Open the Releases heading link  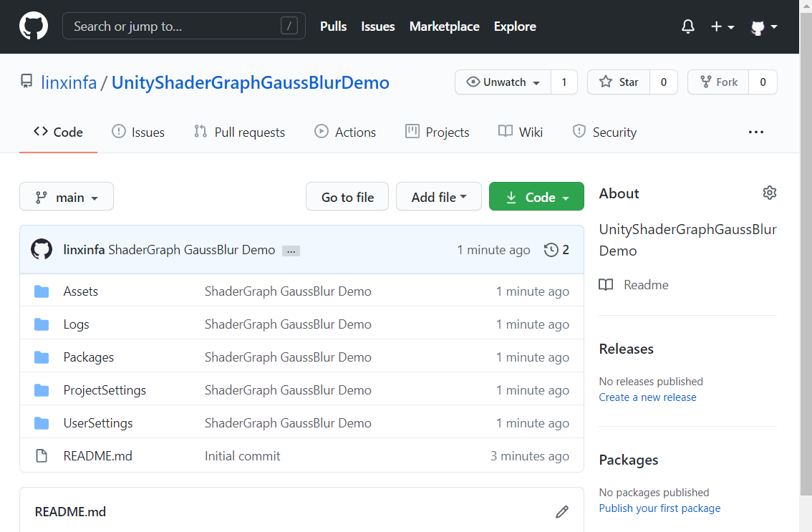click(626, 349)
